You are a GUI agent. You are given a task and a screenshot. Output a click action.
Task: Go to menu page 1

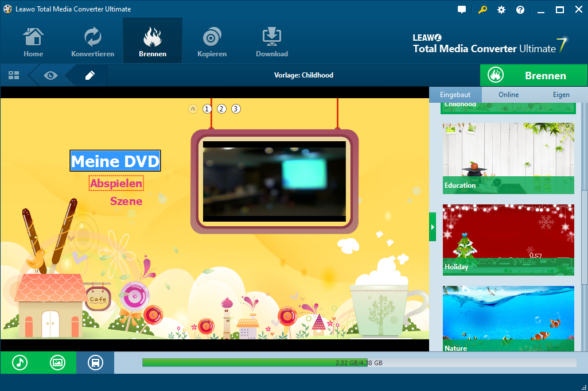point(207,109)
